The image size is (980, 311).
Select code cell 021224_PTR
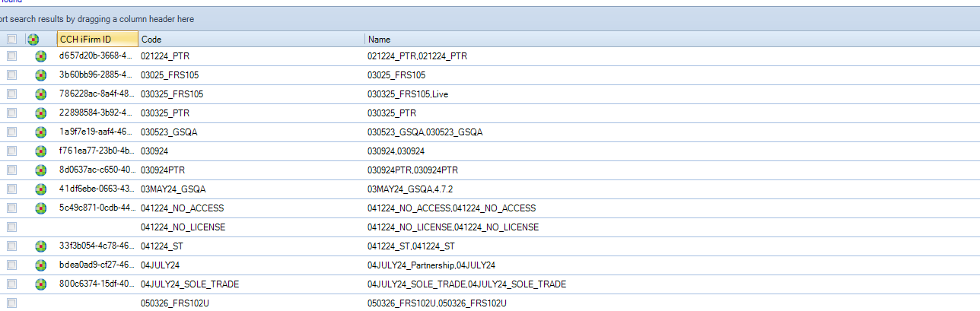tap(251, 56)
